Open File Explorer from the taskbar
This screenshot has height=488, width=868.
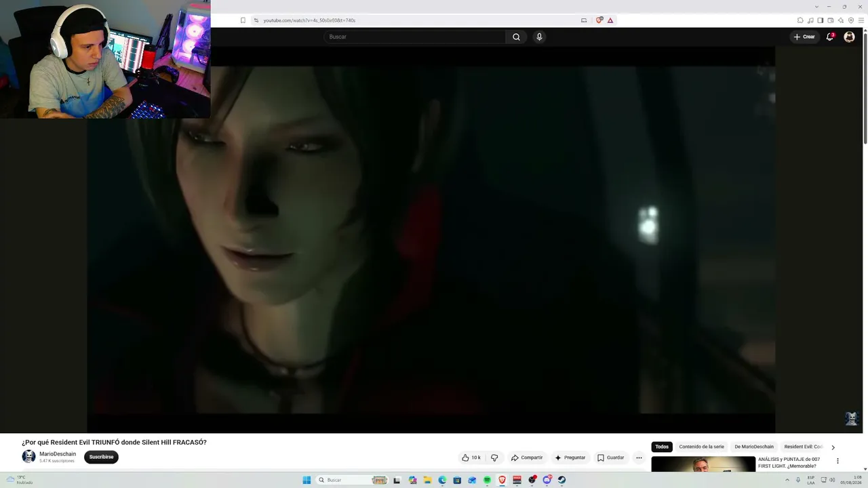tap(427, 480)
